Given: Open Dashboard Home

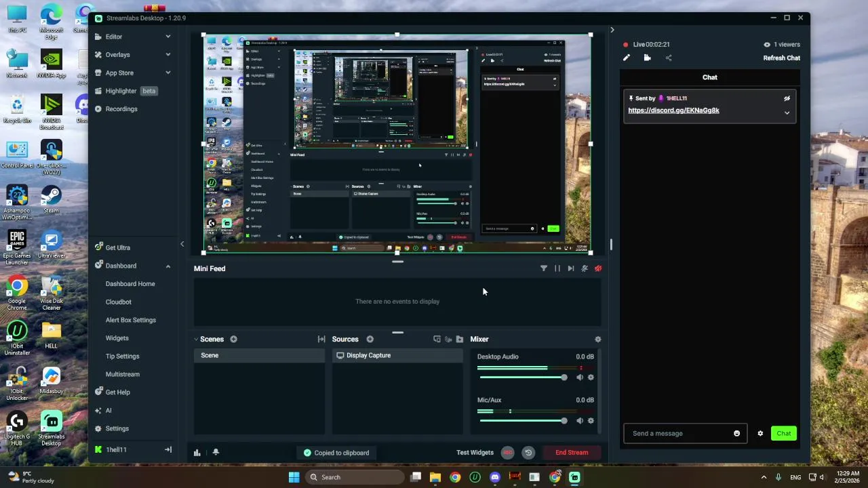Looking at the screenshot, I should (130, 284).
